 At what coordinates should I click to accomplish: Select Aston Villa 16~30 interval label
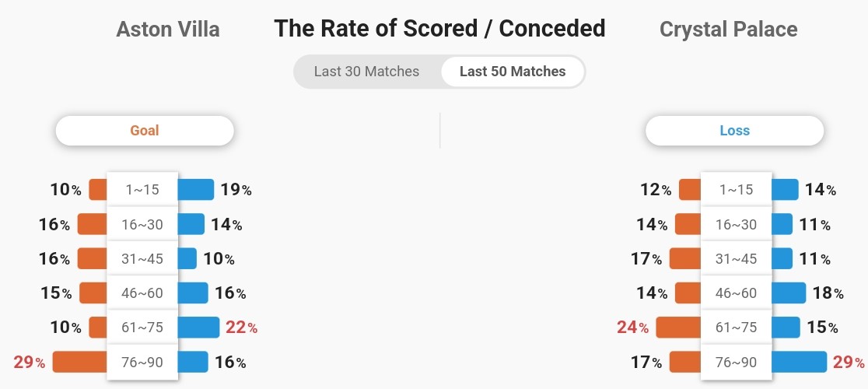(x=142, y=224)
